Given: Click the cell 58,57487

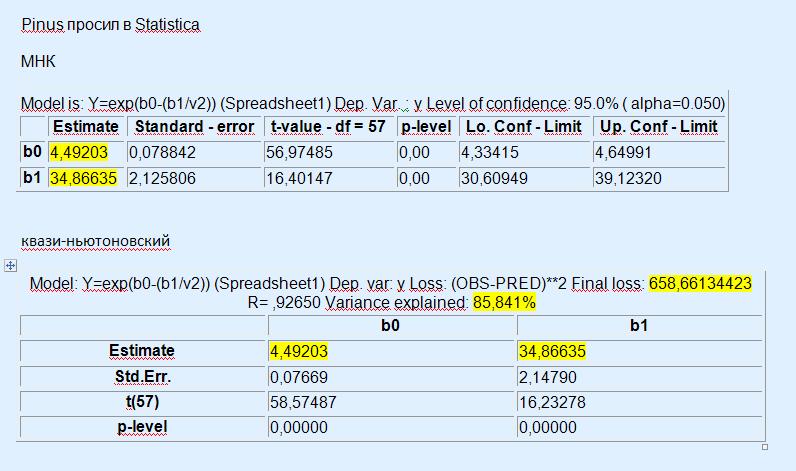Looking at the screenshot, I should pos(303,402).
